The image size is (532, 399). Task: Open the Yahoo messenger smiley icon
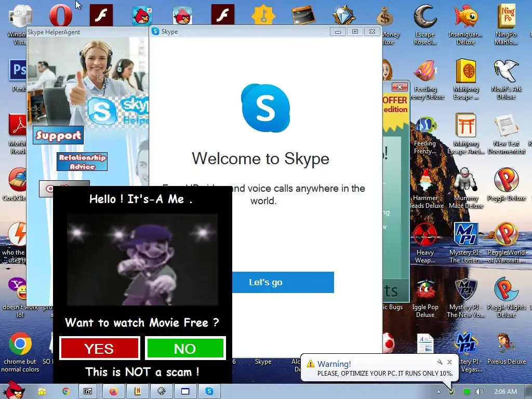click(18, 288)
